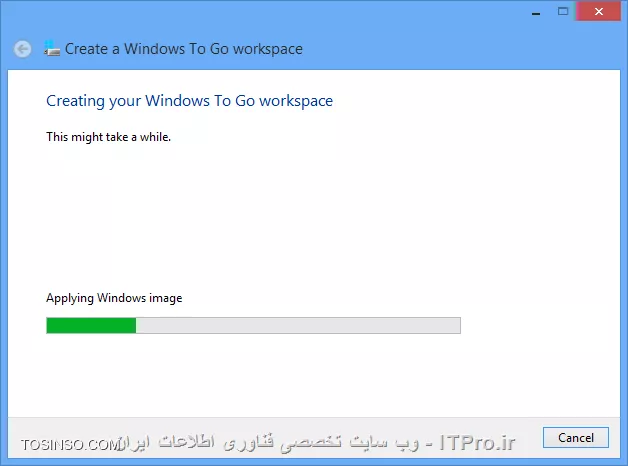This screenshot has width=628, height=466.
Task: Click the "Create a Windows To Go workspace" title
Action: 184,49
